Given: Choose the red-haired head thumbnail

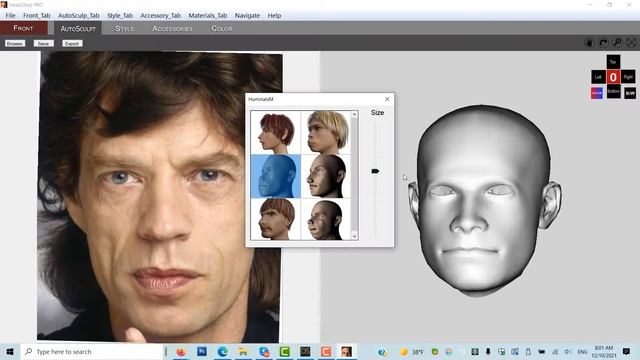Looking at the screenshot, I should tap(276, 133).
